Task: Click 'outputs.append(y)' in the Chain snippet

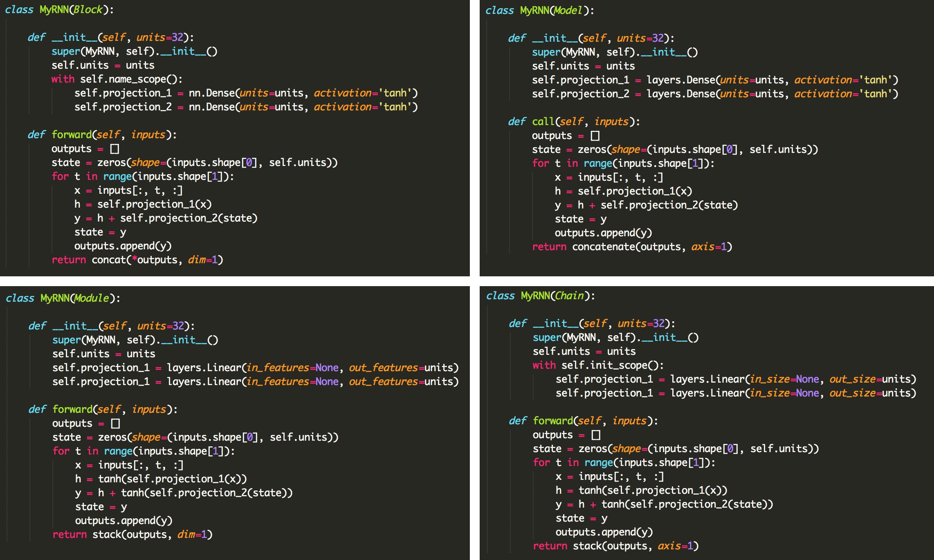Action: 604,532
